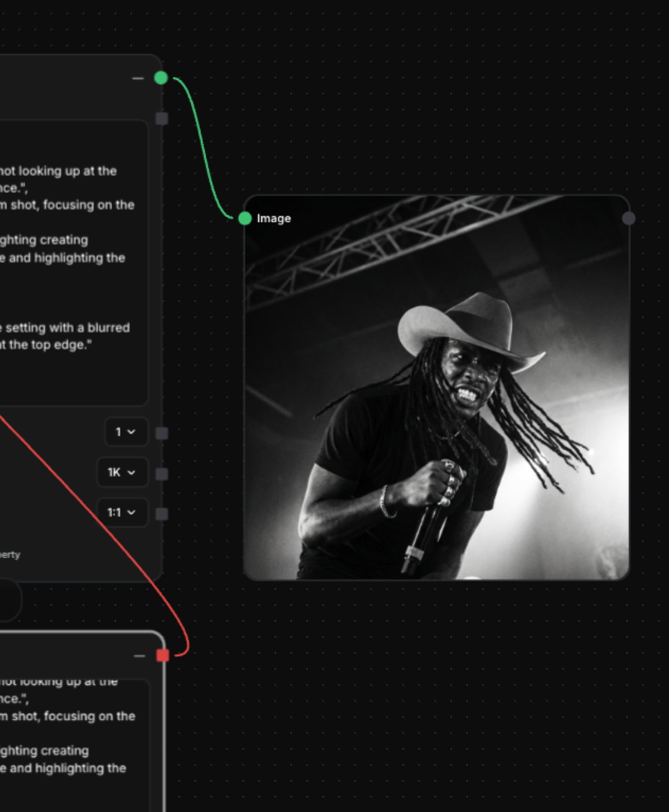
Task: Click the gray port next to "1" dropdown
Action: tap(162, 433)
